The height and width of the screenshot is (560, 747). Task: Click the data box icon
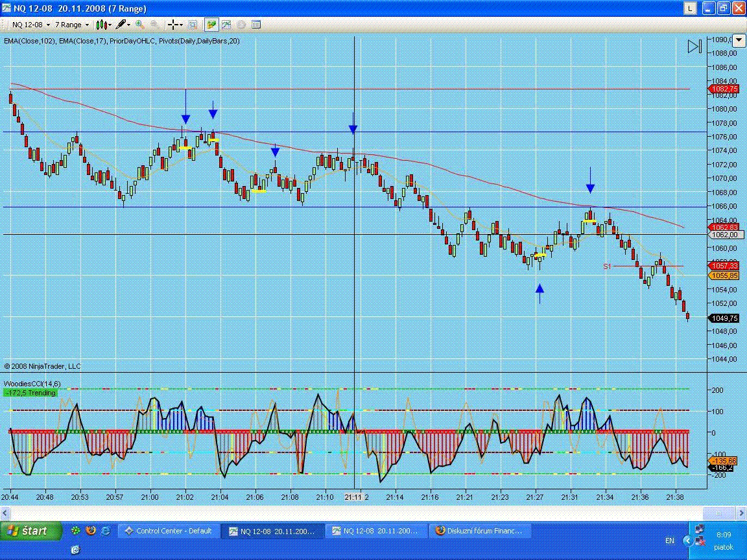(x=193, y=25)
